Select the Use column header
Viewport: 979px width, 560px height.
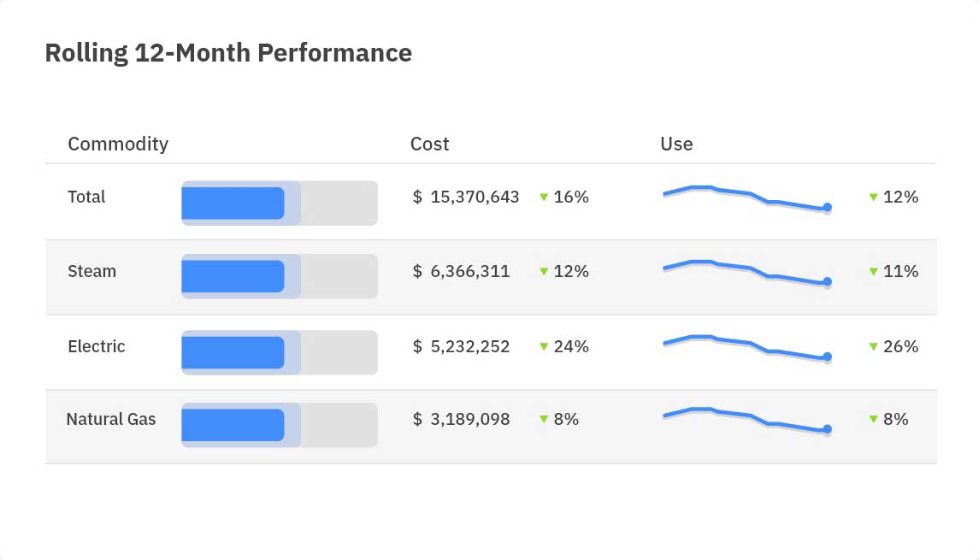click(x=676, y=144)
